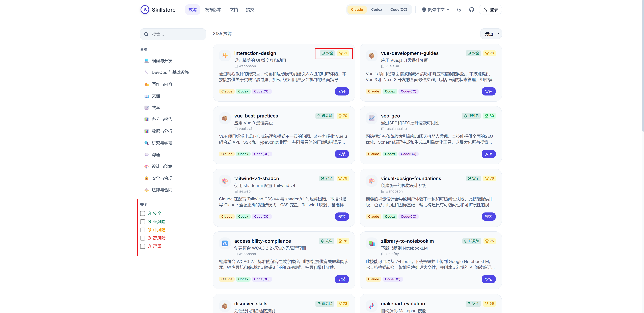Open the 文档 nav tab
644x313 pixels.
click(x=233, y=10)
